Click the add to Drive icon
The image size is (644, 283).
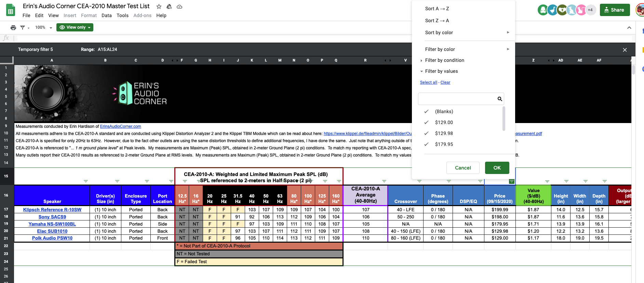pyautogui.click(x=169, y=6)
